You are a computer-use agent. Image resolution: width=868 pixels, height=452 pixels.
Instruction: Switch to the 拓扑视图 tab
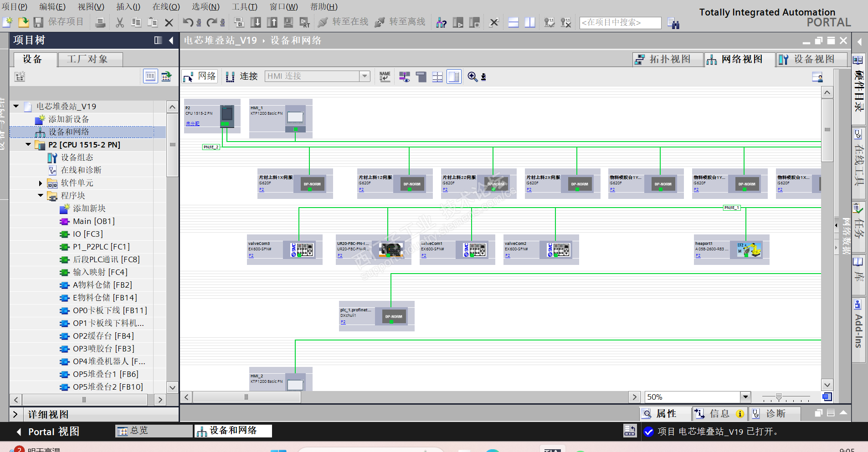[x=668, y=59]
